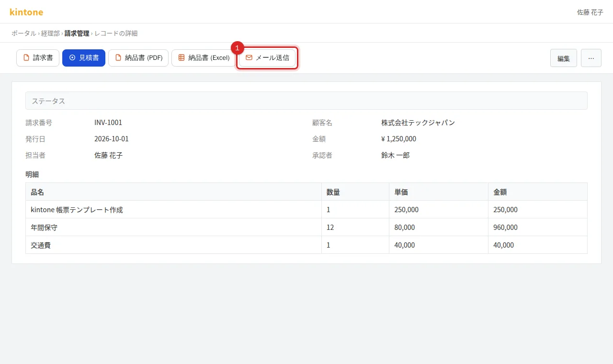Click customer name 株式会社テックジャパン
Screen dimensions: 613x364
[x=418, y=123]
